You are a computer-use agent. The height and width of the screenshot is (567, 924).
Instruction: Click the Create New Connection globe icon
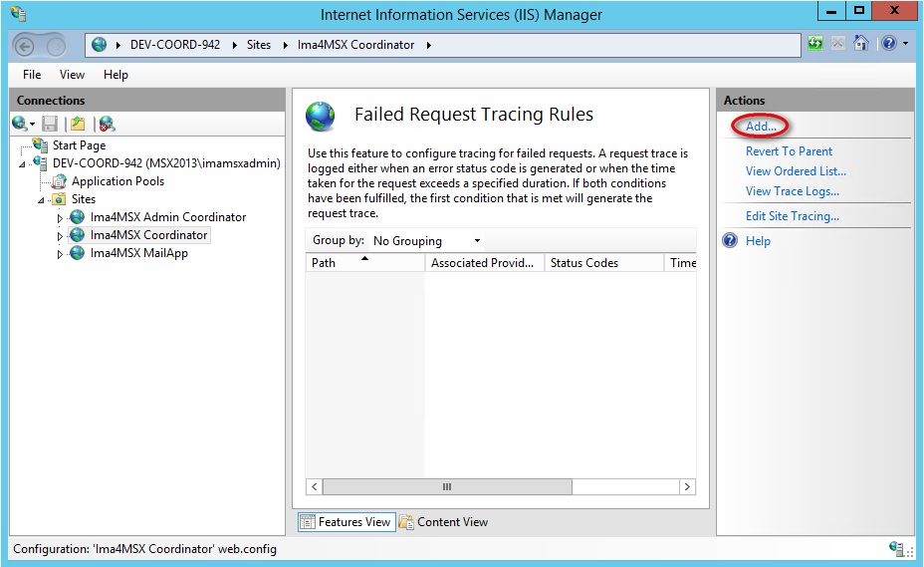(x=19, y=124)
